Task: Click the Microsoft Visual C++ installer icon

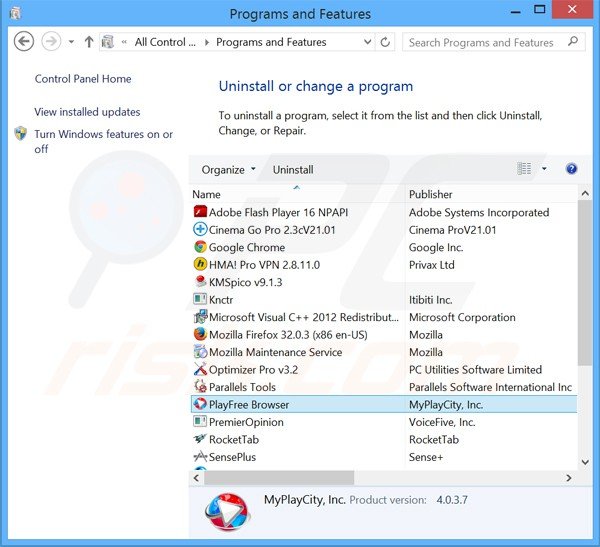Action: click(200, 317)
